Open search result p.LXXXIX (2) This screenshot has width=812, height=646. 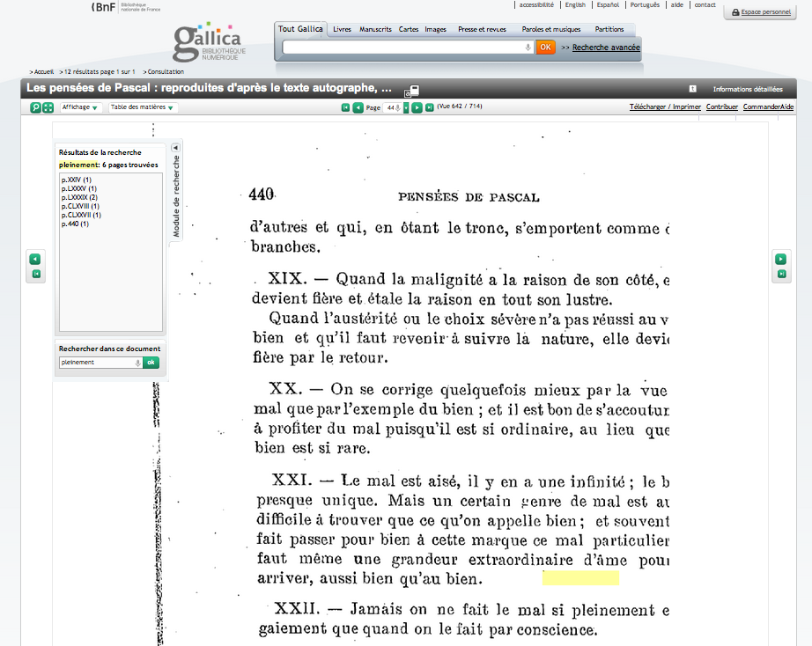click(x=79, y=197)
